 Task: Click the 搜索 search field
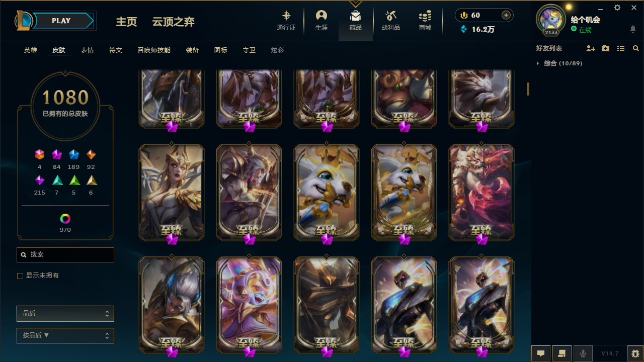pyautogui.click(x=65, y=255)
